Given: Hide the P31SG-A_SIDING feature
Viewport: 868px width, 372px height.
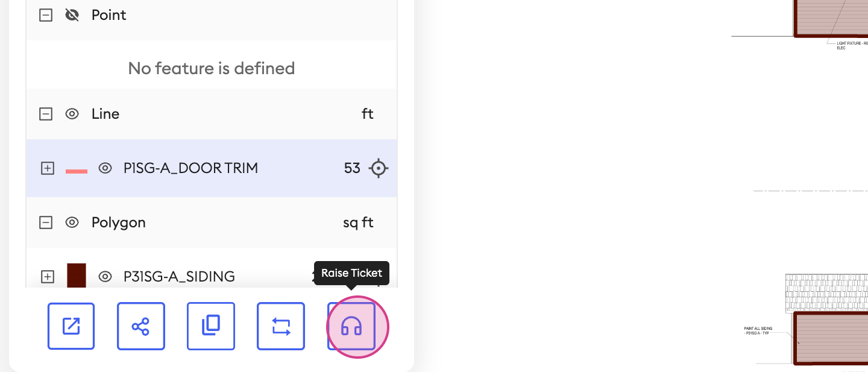Looking at the screenshot, I should tap(105, 277).
